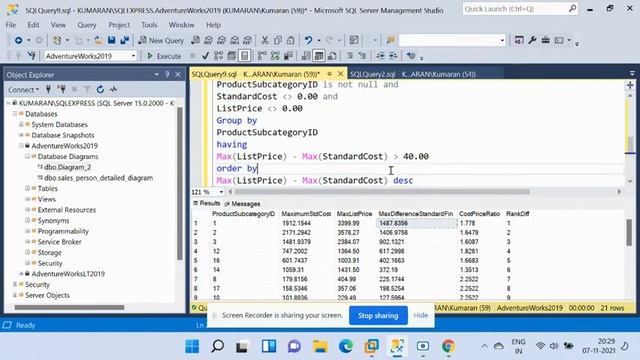Open the Connect dropdown in Object Explorer

pos(23,89)
